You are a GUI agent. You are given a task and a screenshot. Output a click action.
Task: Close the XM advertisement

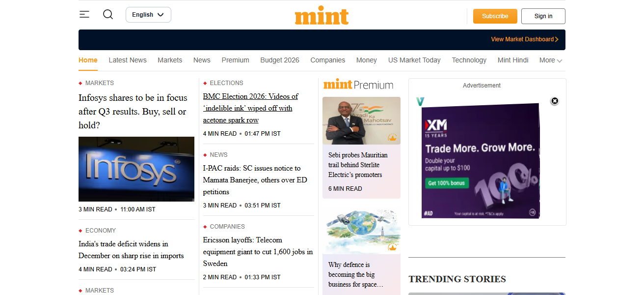point(555,101)
